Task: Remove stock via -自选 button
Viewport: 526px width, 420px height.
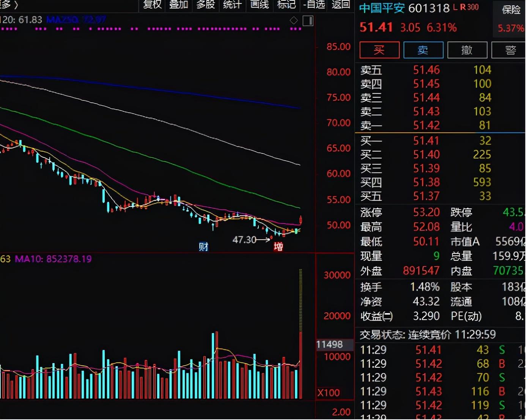Action: tap(314, 5)
